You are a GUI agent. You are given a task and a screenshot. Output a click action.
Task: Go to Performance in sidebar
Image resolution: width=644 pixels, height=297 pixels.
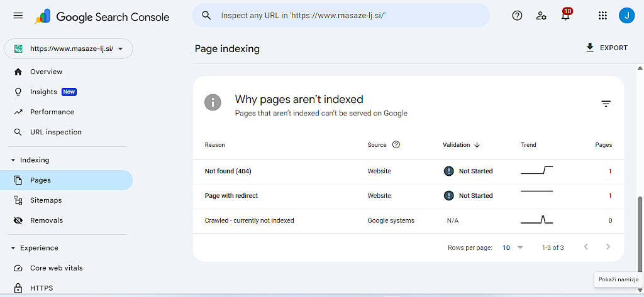coord(52,112)
